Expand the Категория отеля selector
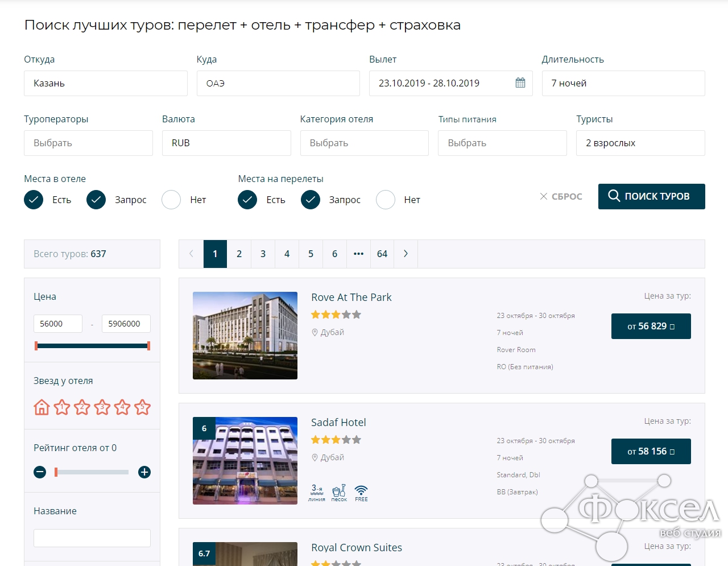This screenshot has height=566, width=728. click(364, 143)
